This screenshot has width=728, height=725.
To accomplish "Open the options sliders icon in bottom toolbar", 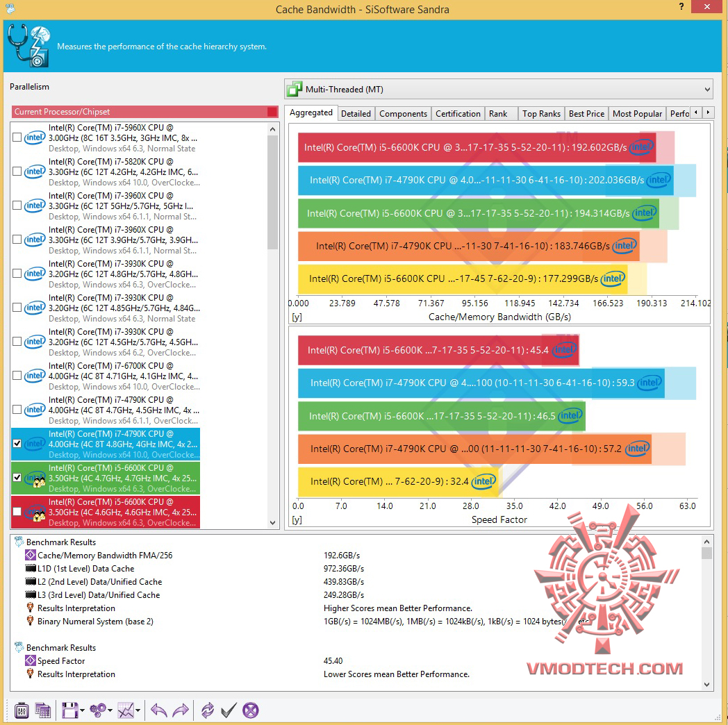I will coord(22,710).
